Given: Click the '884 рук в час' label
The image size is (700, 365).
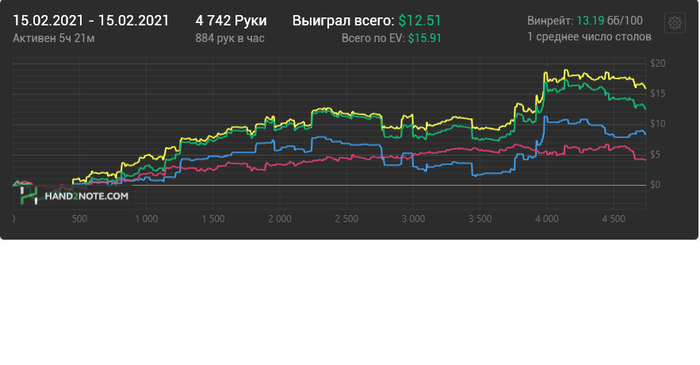Looking at the screenshot, I should pos(229,38).
